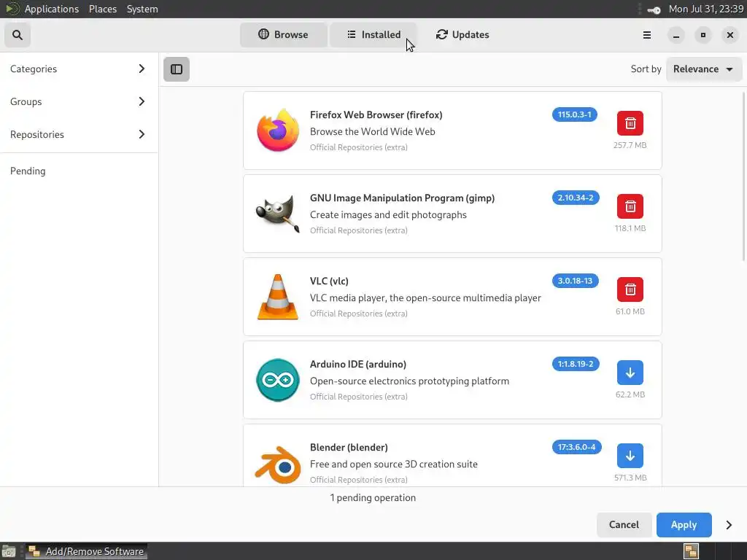This screenshot has height=560, width=747.
Task: Switch to the Updates tab
Action: pos(462,35)
